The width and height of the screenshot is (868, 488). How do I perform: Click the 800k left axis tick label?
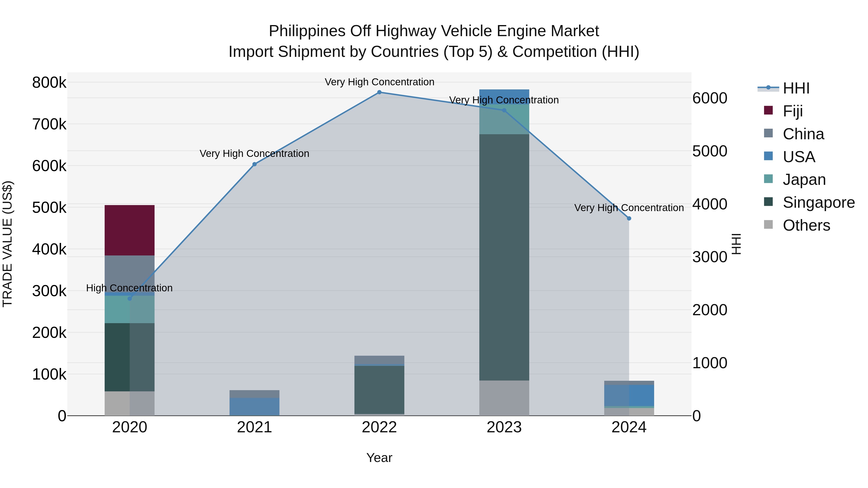point(49,82)
